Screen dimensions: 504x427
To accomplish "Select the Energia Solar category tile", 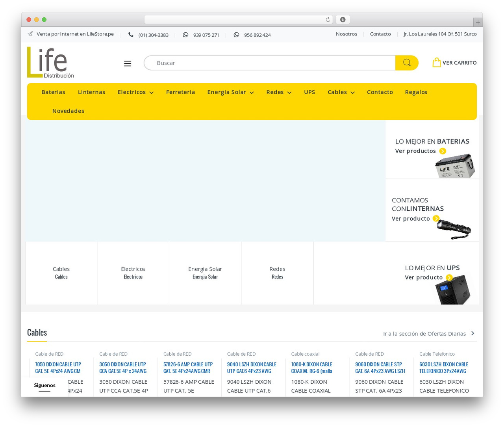I will 205,273.
